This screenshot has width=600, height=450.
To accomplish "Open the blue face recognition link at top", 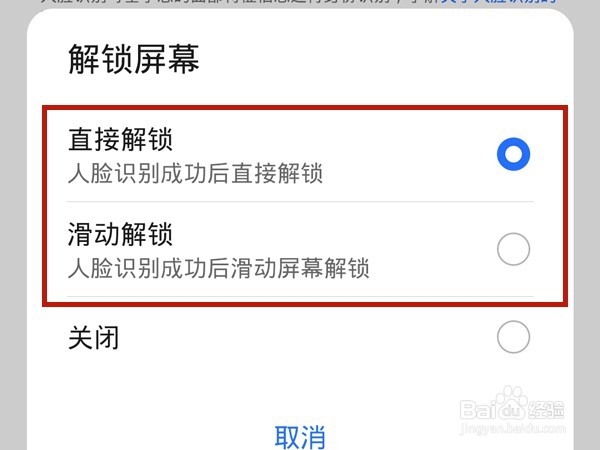I will point(499,2).
